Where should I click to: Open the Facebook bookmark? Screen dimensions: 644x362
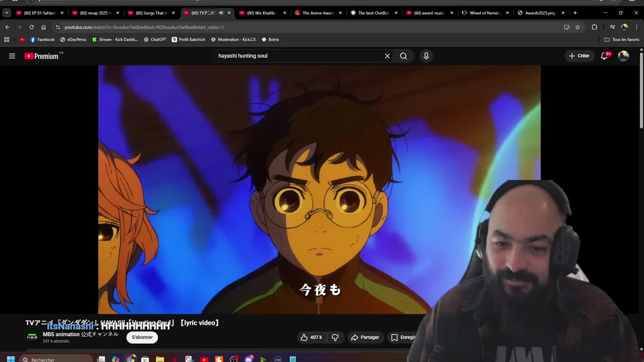tap(42, 39)
